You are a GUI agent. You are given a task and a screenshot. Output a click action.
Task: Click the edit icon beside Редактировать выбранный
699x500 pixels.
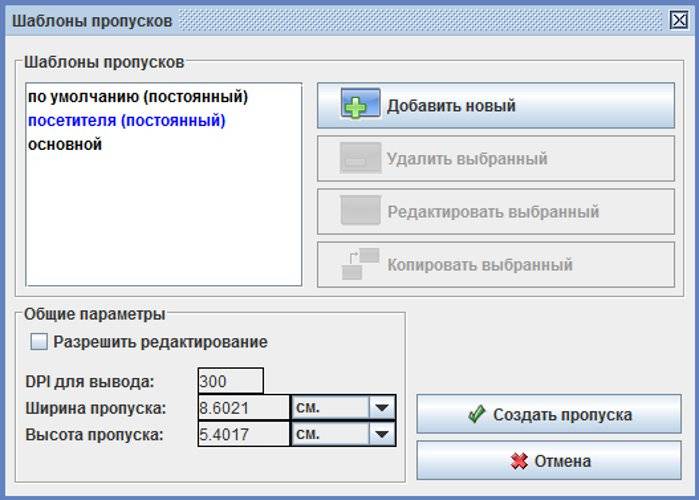click(360, 211)
